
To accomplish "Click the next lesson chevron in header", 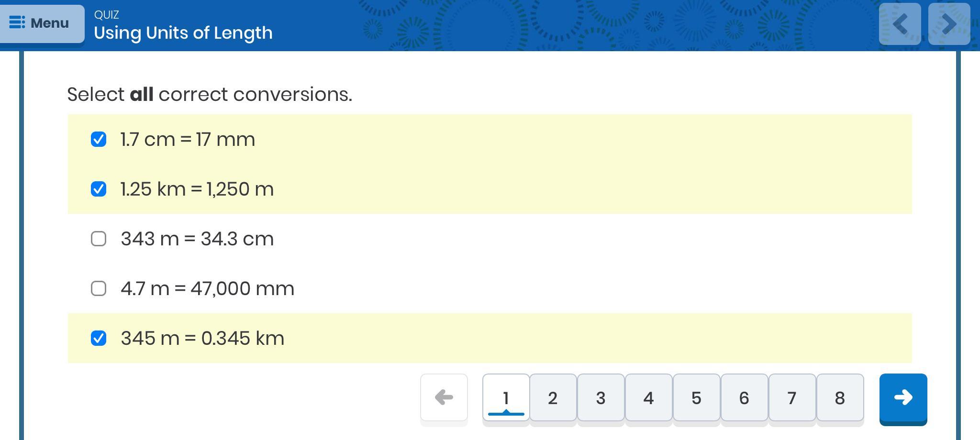I will pos(949,24).
